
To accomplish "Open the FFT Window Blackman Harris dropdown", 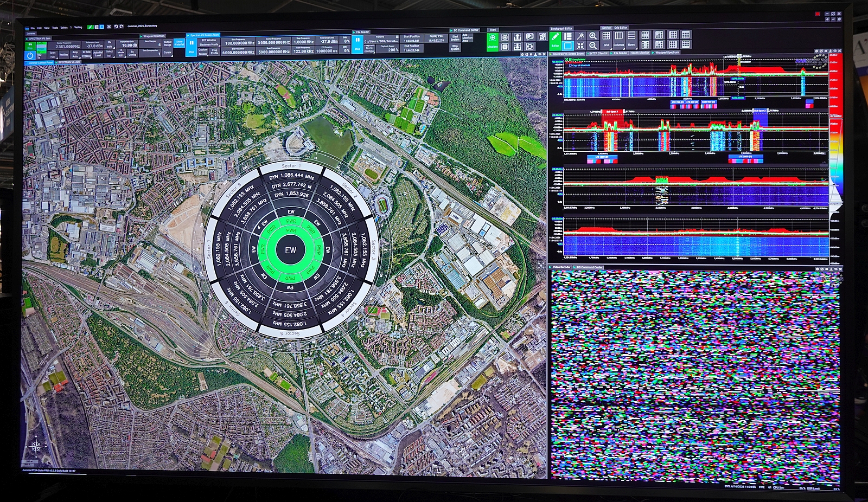I will click(x=209, y=42).
